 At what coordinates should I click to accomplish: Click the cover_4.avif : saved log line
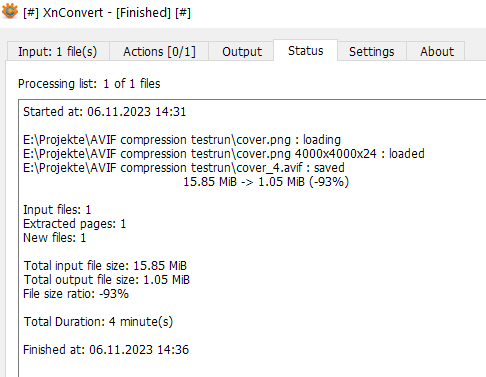click(184, 168)
